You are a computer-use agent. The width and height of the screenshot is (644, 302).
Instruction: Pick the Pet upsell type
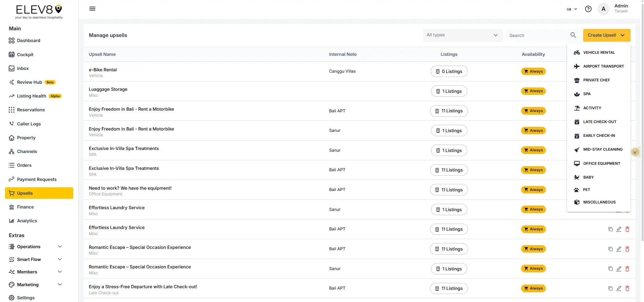[x=599, y=190]
